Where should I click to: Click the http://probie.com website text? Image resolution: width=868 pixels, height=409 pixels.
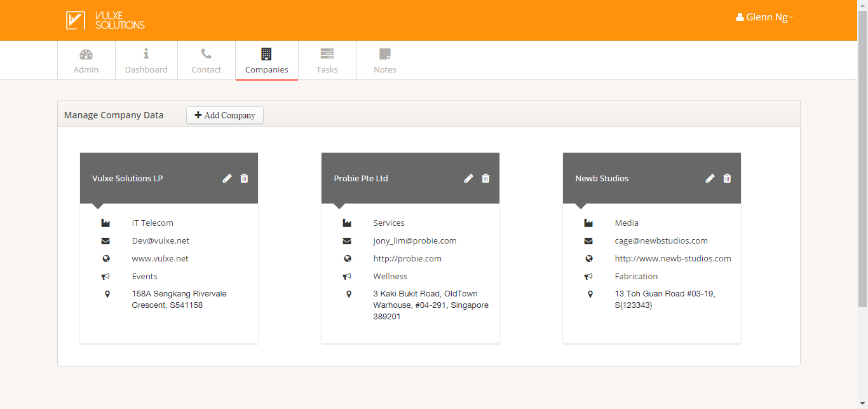coord(407,259)
